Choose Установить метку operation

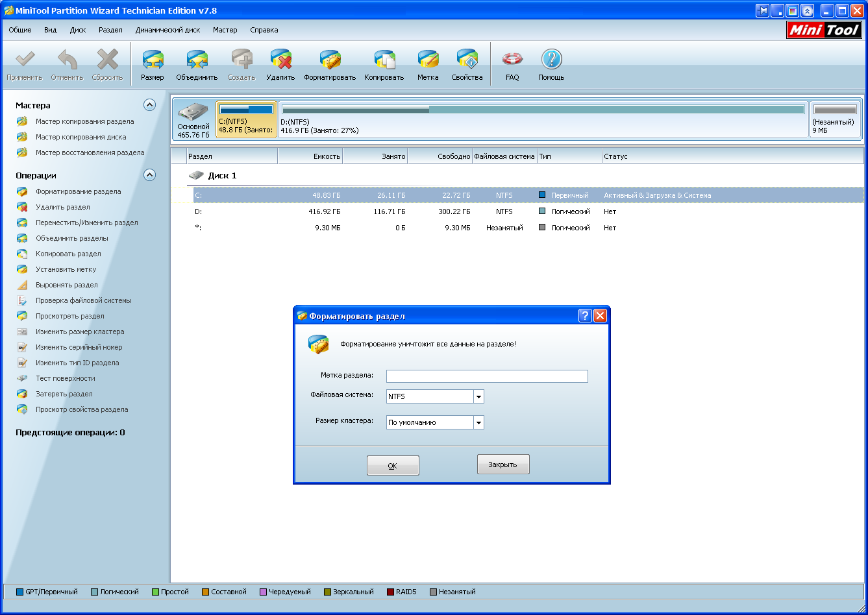point(66,269)
